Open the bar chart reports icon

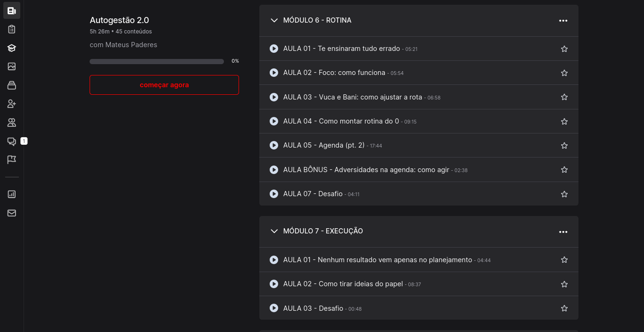pyautogui.click(x=12, y=194)
